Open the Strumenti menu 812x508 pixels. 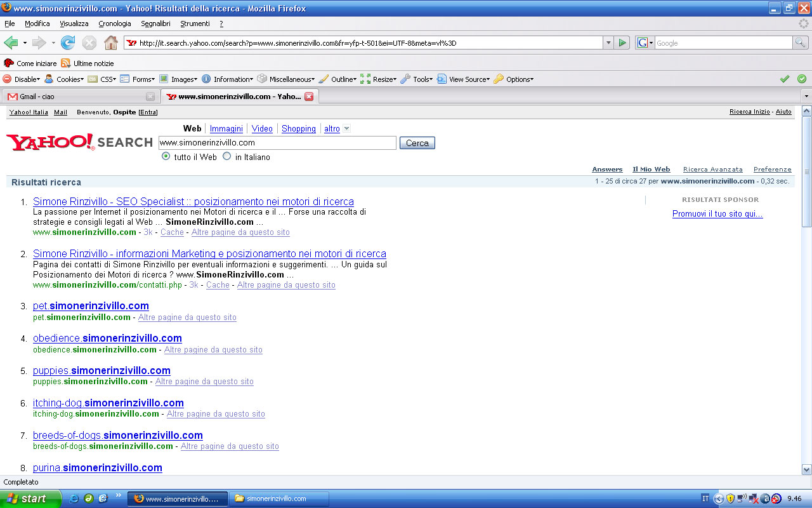tap(195, 23)
